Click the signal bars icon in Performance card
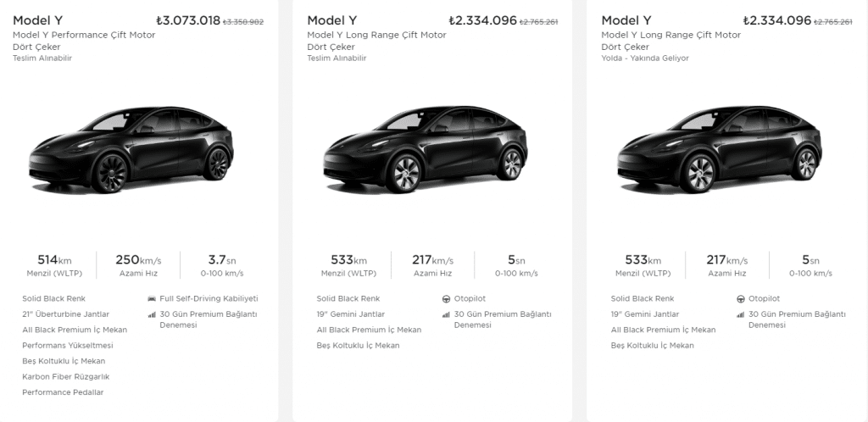 pyautogui.click(x=152, y=314)
